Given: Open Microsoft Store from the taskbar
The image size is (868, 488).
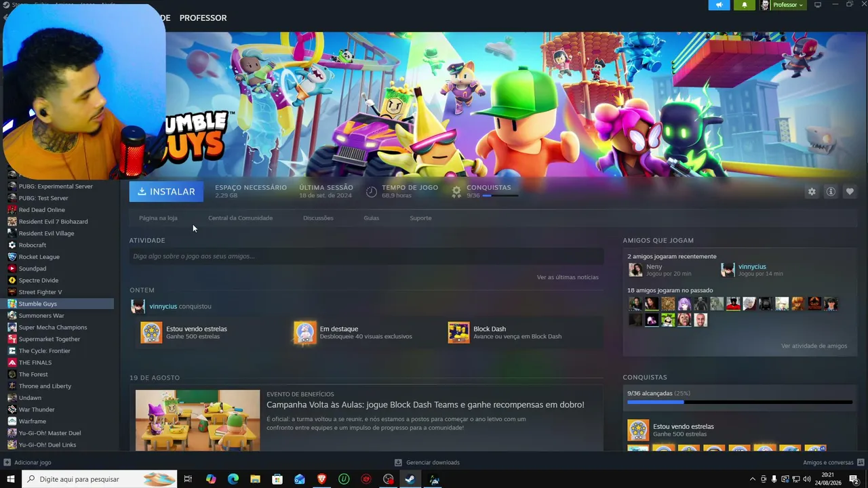Looking at the screenshot, I should coord(277,479).
